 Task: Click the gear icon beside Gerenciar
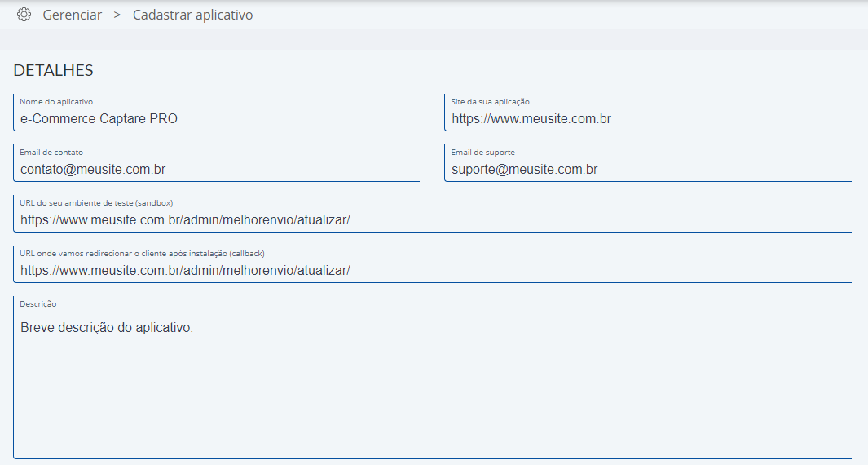click(24, 15)
